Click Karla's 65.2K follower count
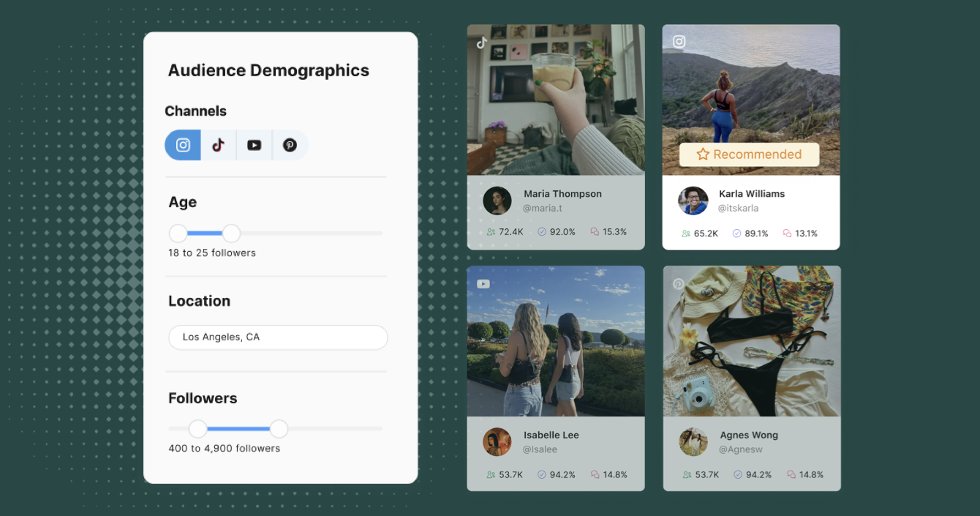Viewport: 980px width, 516px height. tap(706, 233)
